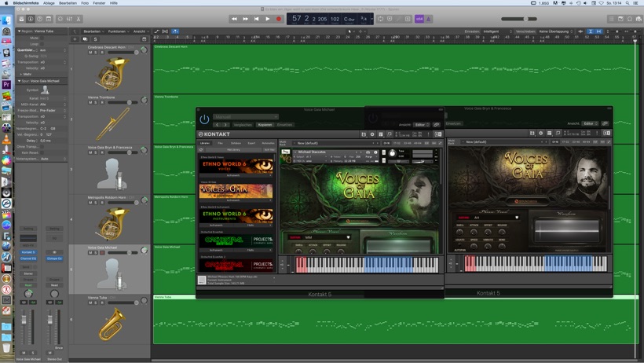Open the Editors scissors icon
644x363 pixels.
pyautogui.click(x=79, y=19)
